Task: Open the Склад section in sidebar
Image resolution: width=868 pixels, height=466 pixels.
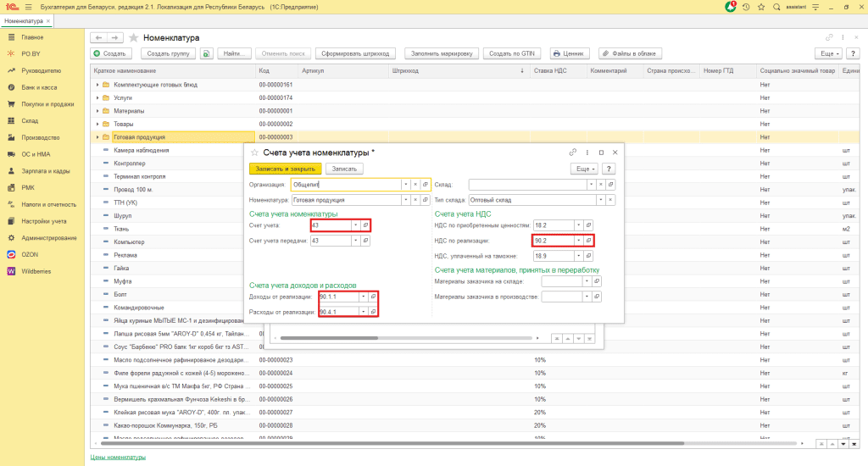Action: pyautogui.click(x=30, y=120)
